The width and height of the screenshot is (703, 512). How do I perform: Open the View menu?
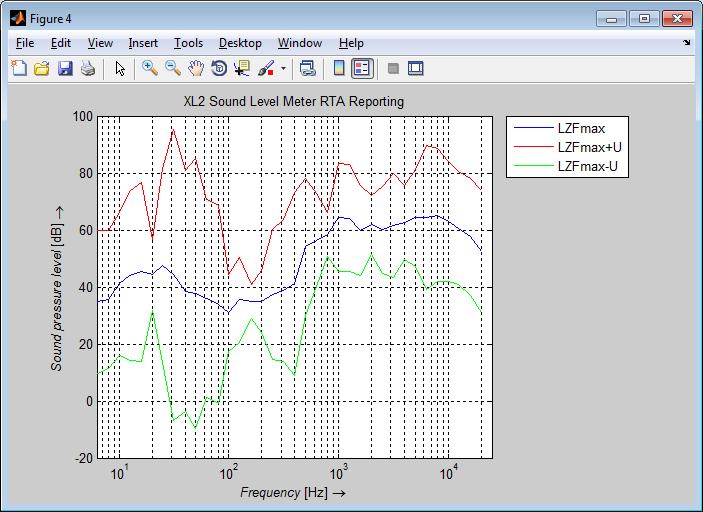[100, 43]
